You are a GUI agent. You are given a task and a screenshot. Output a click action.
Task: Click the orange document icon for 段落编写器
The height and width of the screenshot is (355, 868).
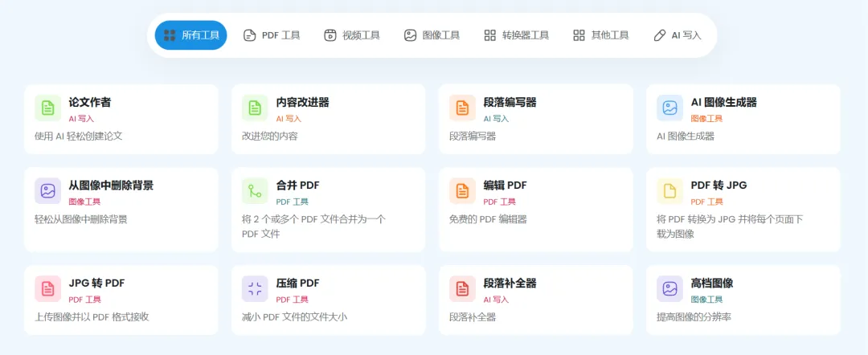pos(462,108)
